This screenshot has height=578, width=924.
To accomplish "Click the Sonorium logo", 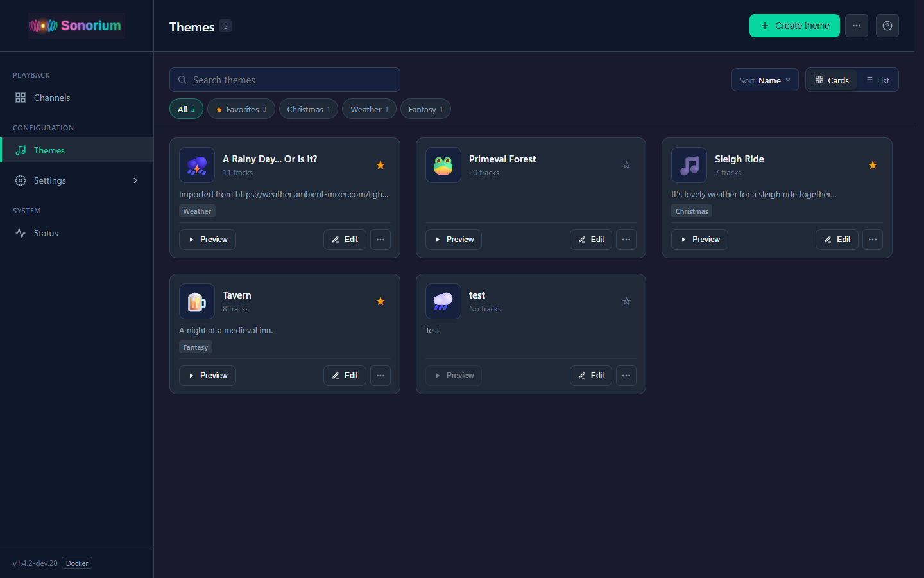I will coord(76,26).
